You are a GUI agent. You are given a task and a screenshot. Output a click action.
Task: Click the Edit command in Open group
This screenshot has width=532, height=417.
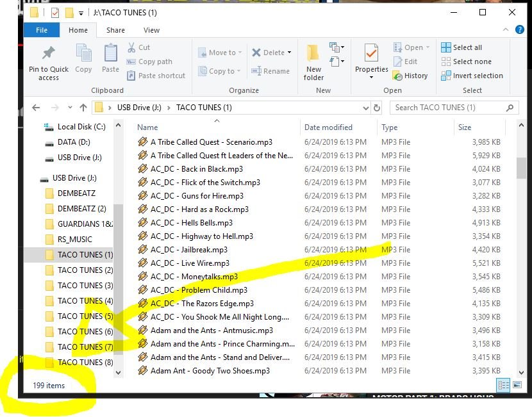coord(406,61)
